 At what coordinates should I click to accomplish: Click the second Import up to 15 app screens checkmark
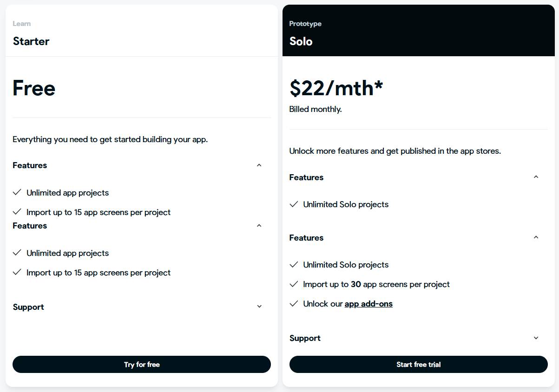pos(17,272)
